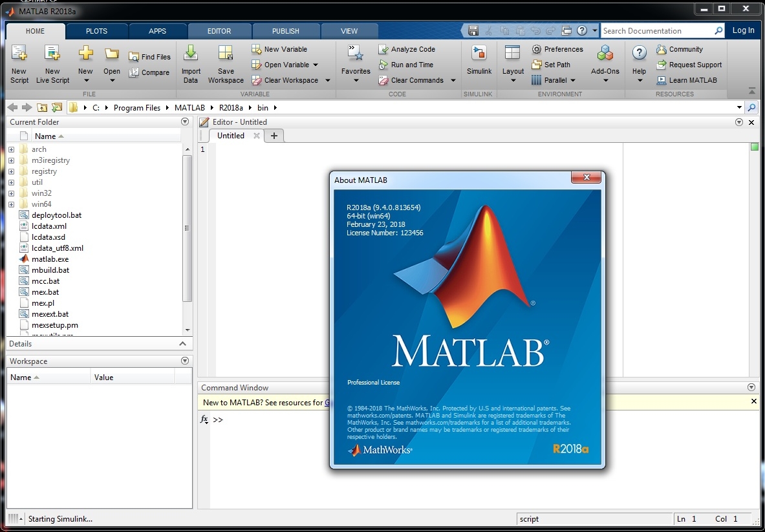The image size is (765, 532).
Task: Switch to the PLOTS tab
Action: click(x=96, y=30)
